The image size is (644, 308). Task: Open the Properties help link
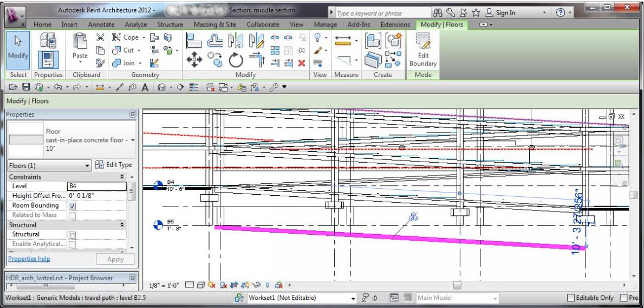(x=28, y=259)
